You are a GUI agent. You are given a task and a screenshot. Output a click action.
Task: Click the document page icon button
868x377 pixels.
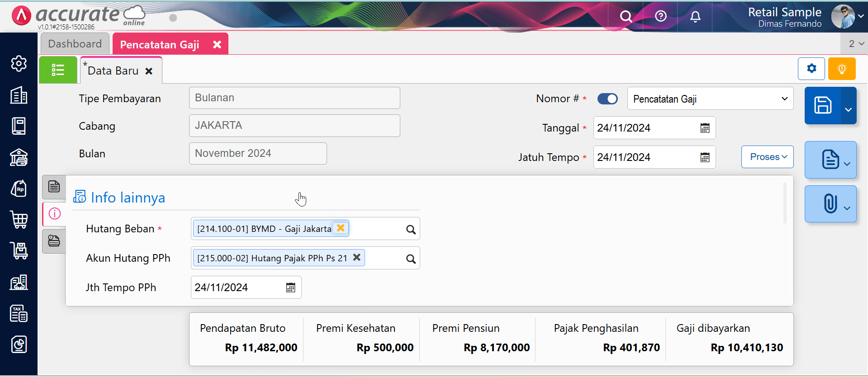[830, 160]
